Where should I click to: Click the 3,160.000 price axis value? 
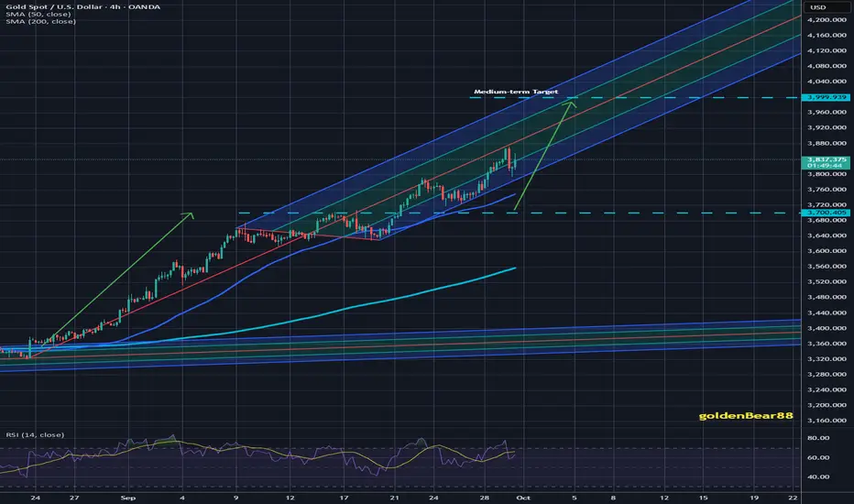coord(827,420)
